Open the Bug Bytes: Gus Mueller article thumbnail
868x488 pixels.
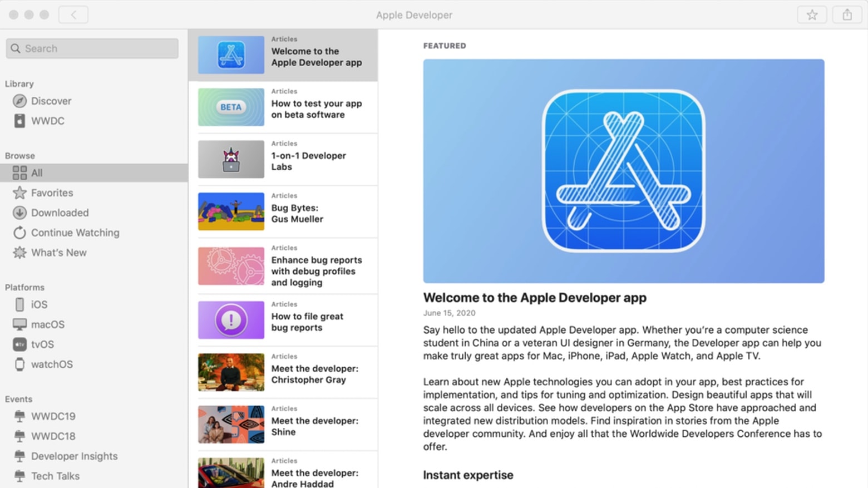point(231,211)
